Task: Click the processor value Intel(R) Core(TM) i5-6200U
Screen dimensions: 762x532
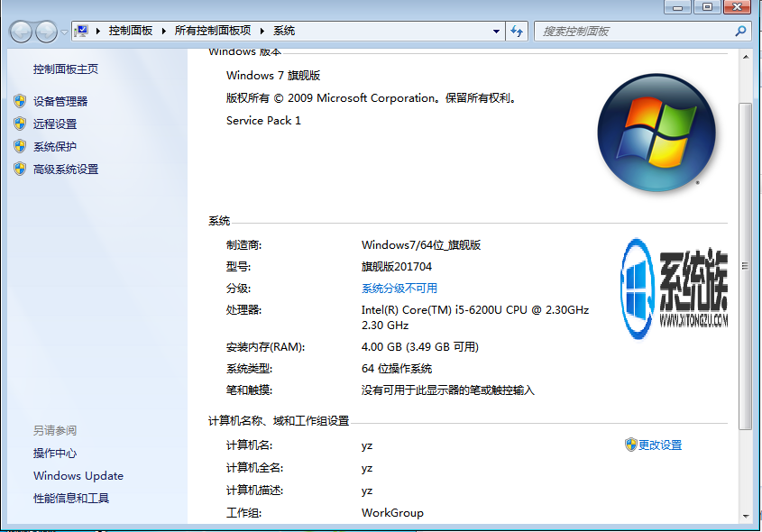Action: point(475,317)
